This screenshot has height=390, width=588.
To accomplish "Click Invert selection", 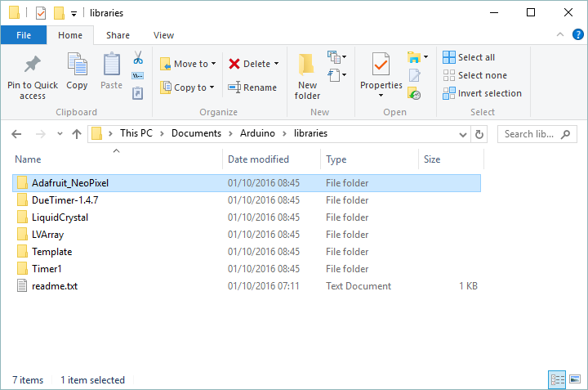I will (483, 93).
